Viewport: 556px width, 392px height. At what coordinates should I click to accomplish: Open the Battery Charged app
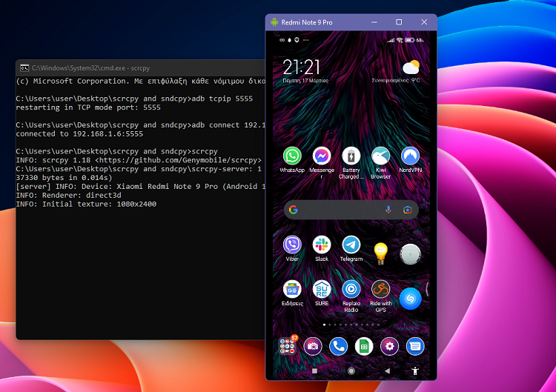click(351, 156)
